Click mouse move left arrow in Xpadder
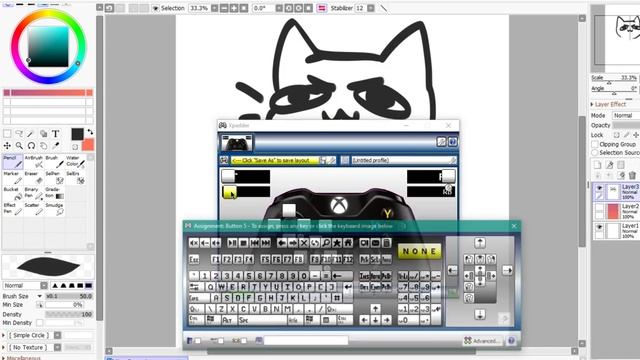The height and width of the screenshot is (360, 640). click(x=452, y=270)
